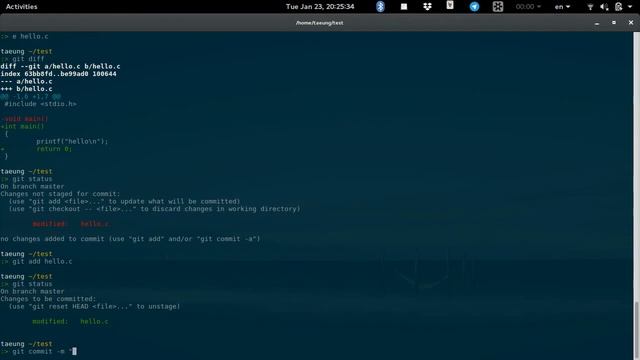The image size is (640, 360).
Task: Click the '+++ b/hello.c' line
Action: pyautogui.click(x=27, y=89)
